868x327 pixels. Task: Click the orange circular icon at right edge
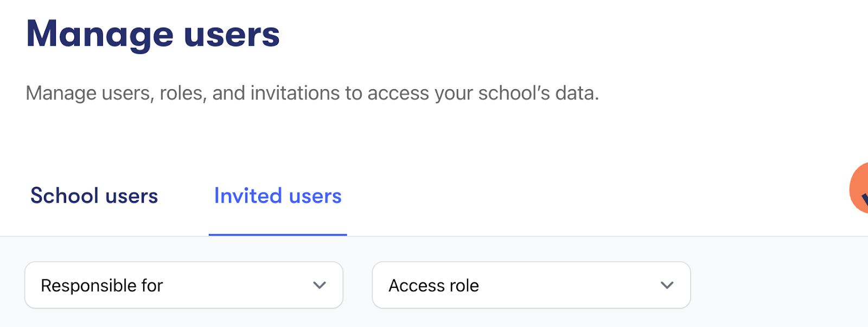click(x=860, y=189)
